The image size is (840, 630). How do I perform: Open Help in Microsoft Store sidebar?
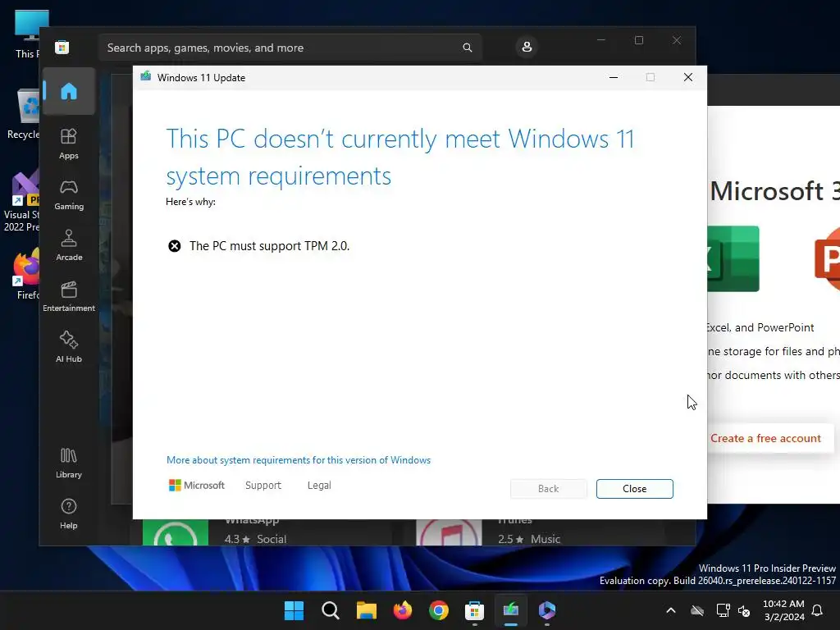69,514
